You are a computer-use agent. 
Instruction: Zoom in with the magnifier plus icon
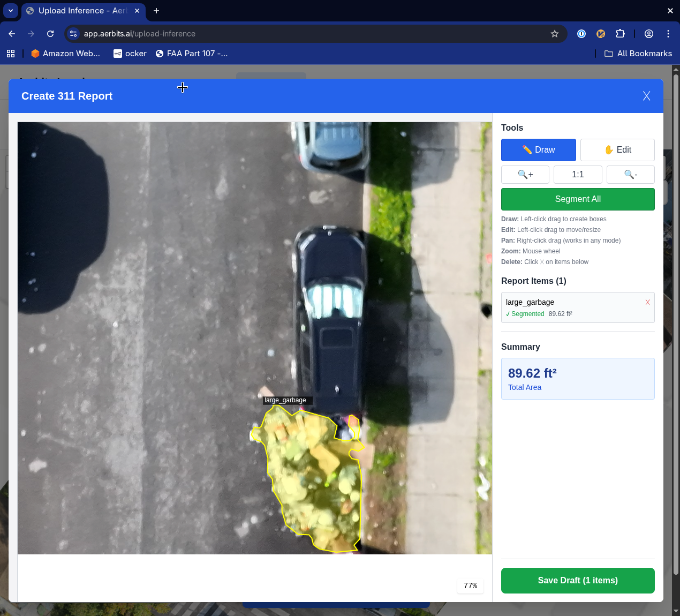click(x=525, y=175)
